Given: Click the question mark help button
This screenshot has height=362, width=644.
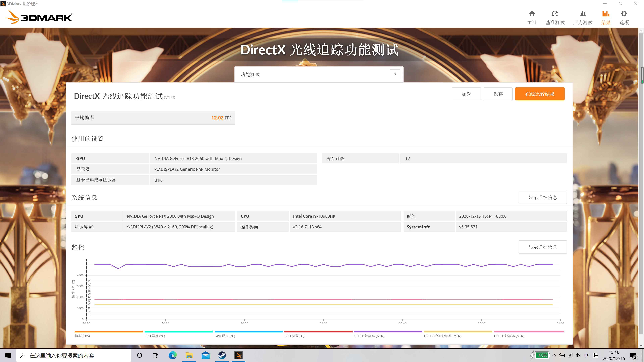Looking at the screenshot, I should coord(395,74).
